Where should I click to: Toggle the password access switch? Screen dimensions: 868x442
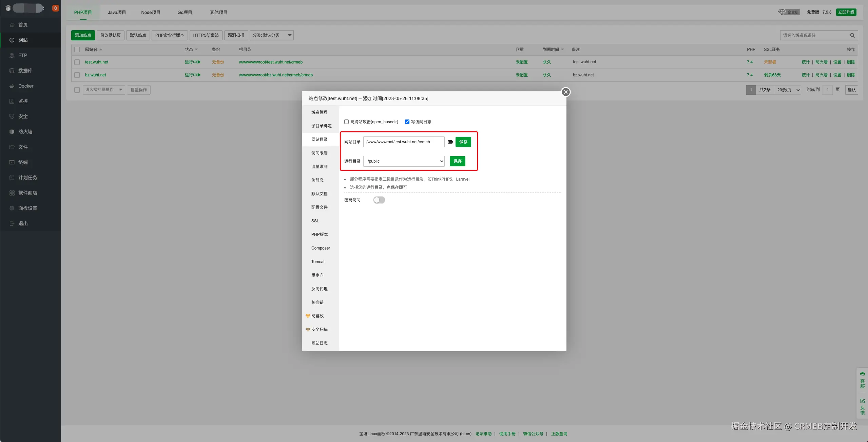point(379,200)
